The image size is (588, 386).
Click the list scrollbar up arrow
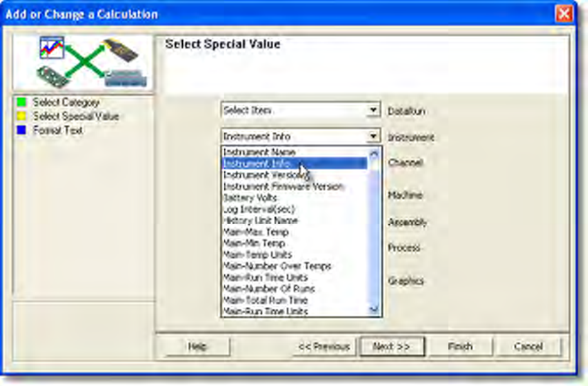pos(374,153)
